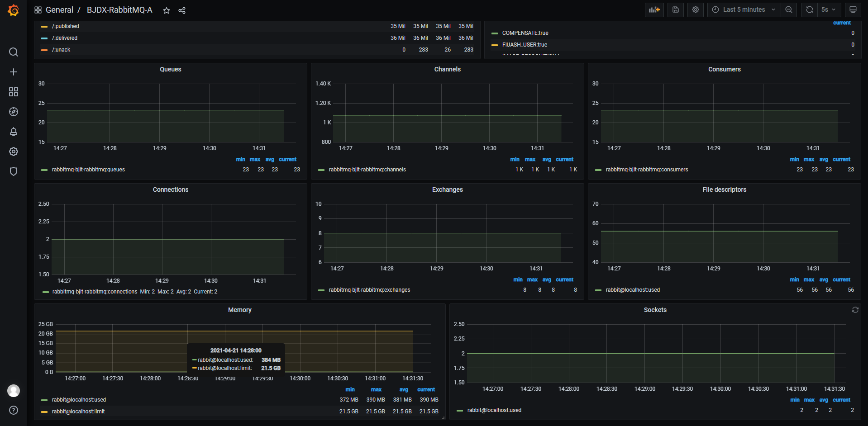Open the Server Admin shield icon
This screenshot has width=868, height=426.
[x=14, y=171]
